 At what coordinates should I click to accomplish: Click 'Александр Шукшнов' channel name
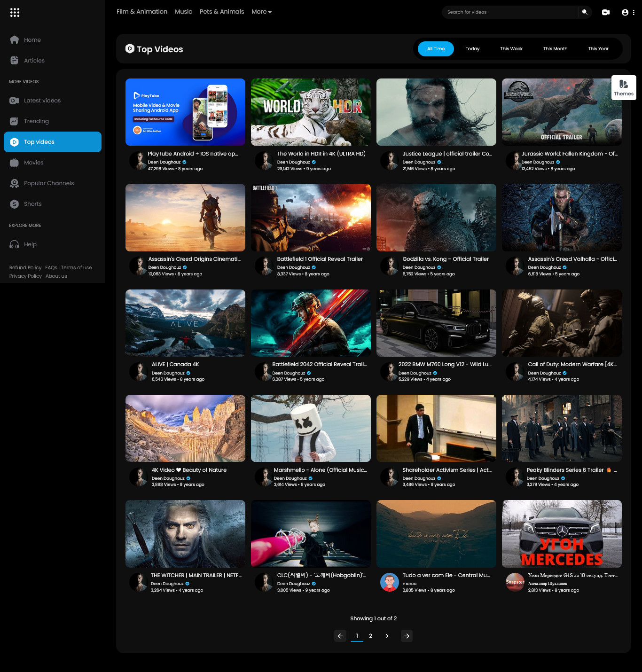(x=547, y=584)
